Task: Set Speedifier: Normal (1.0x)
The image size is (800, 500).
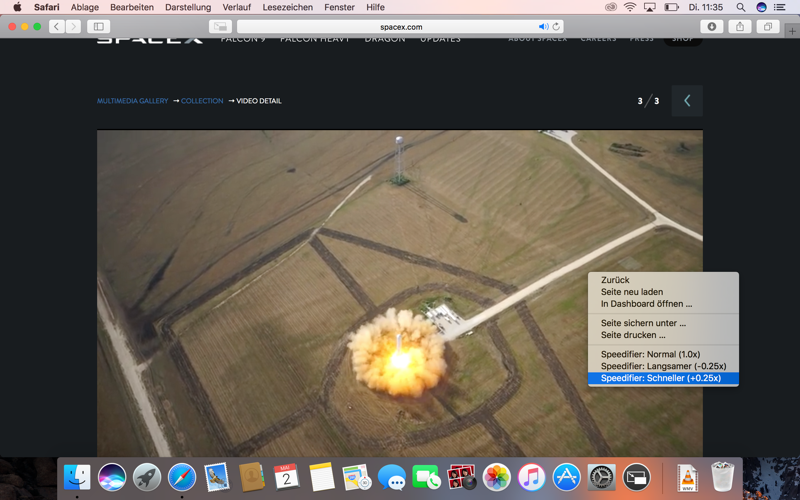Action: pyautogui.click(x=663, y=354)
